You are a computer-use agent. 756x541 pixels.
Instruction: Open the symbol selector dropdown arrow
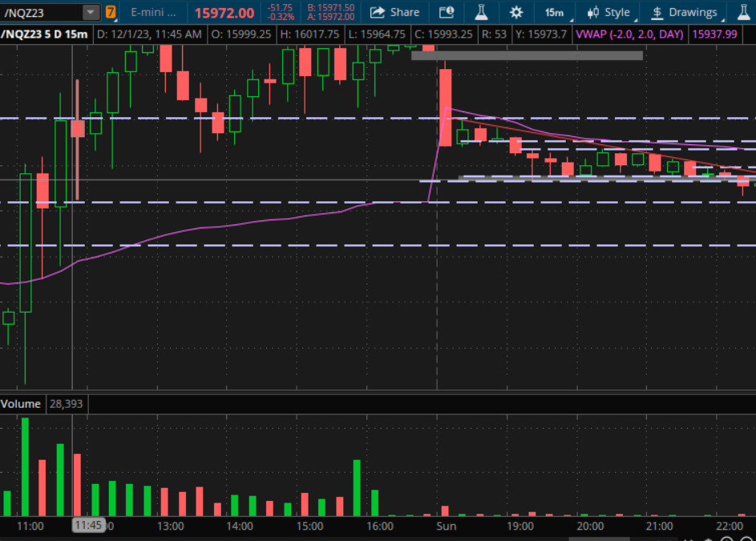(91, 12)
